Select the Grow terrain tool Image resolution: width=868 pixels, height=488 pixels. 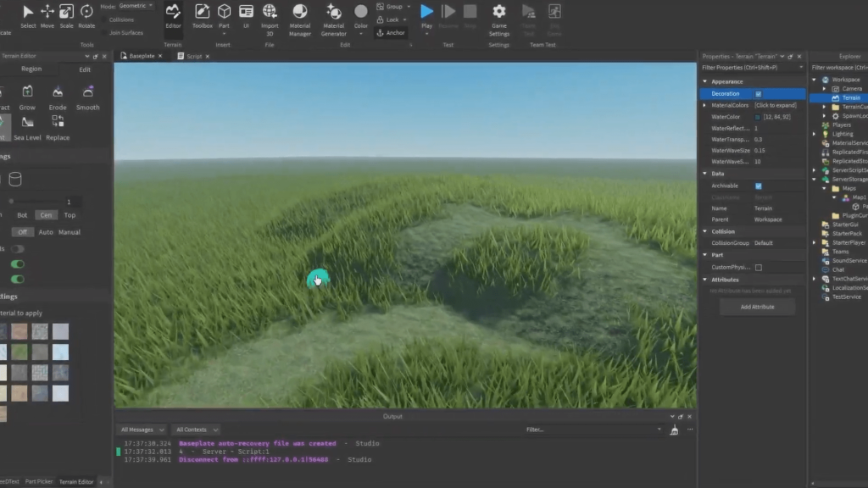click(27, 98)
